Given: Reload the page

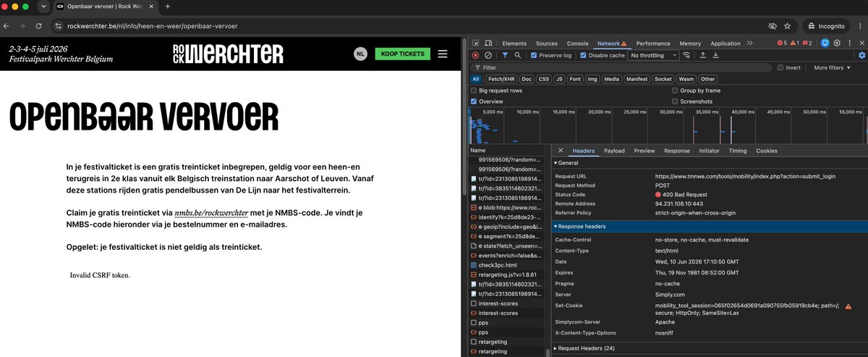Looking at the screenshot, I should (x=39, y=25).
